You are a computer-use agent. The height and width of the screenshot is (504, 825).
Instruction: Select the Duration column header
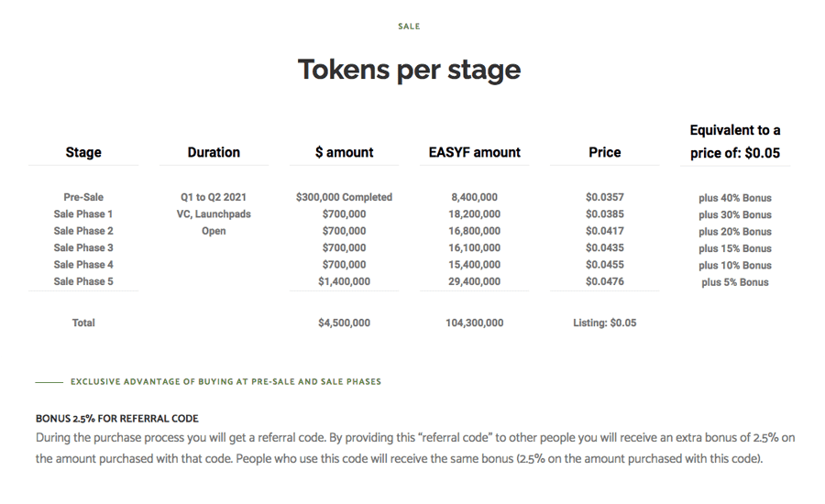[214, 152]
